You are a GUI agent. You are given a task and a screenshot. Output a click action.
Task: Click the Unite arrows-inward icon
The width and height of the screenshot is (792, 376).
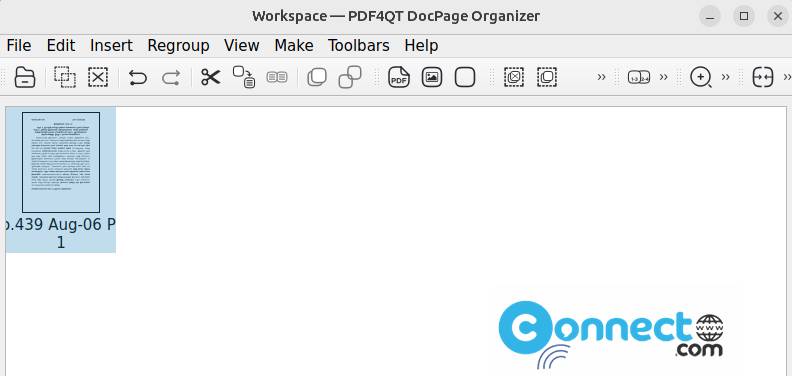point(763,77)
